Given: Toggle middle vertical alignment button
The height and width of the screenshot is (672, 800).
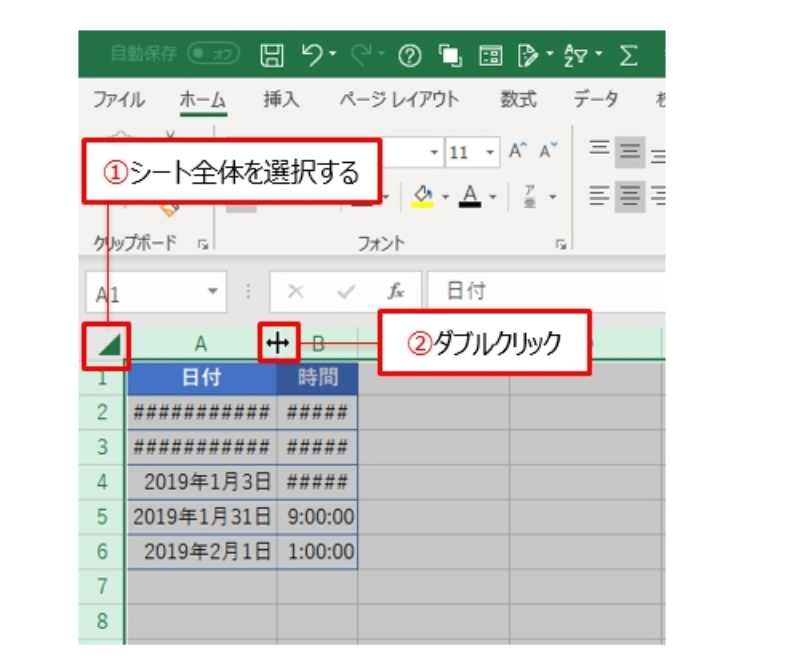Looking at the screenshot, I should click(630, 152).
